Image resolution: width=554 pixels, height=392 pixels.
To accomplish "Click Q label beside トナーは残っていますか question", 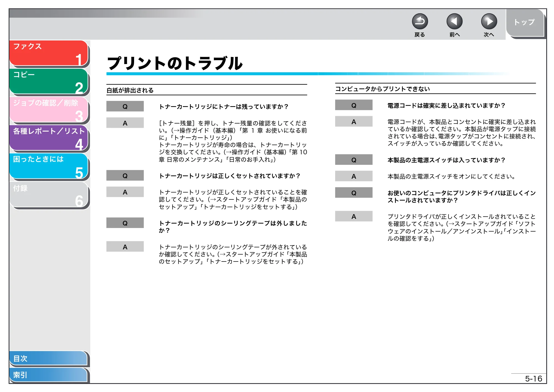I will click(125, 106).
